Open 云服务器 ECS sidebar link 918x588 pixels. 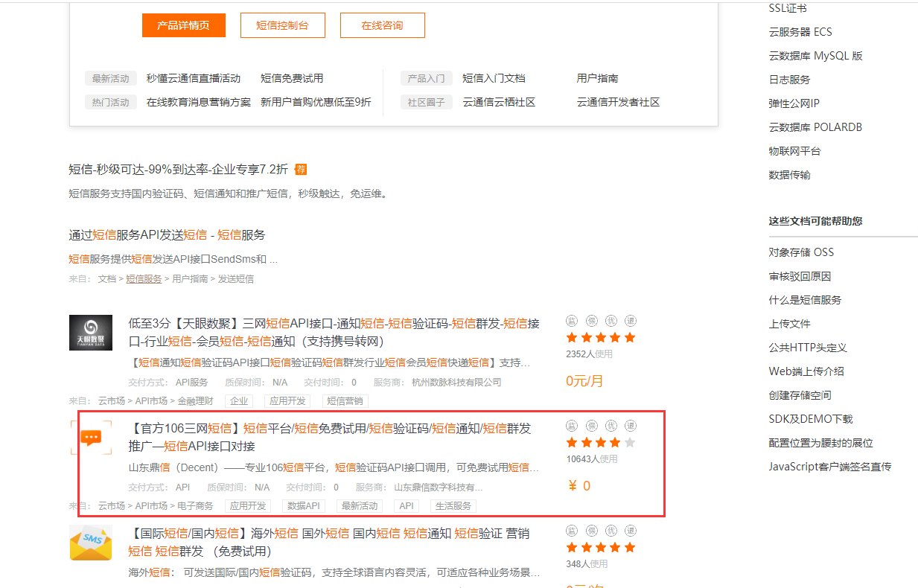[x=800, y=32]
